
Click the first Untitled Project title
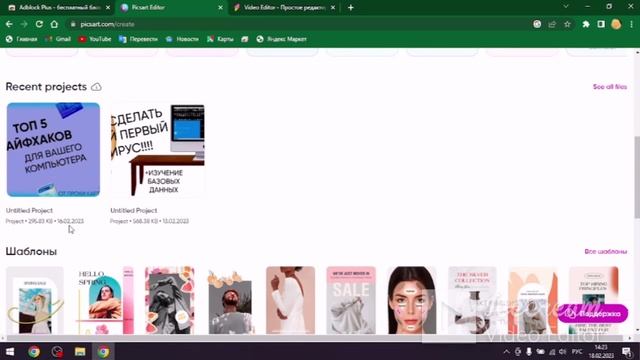pos(29,210)
